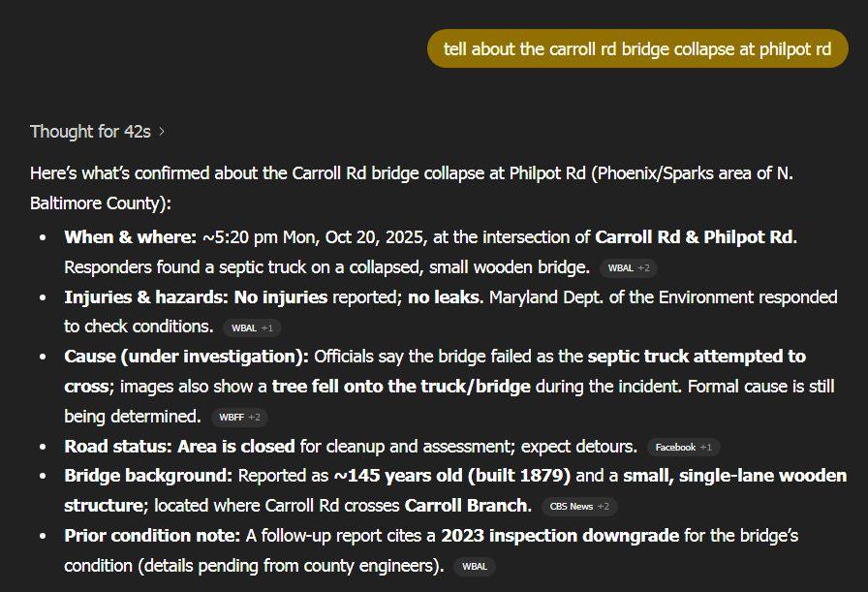Click the "When & where:" bold heading
The width and height of the screenshot is (868, 592).
(130, 237)
